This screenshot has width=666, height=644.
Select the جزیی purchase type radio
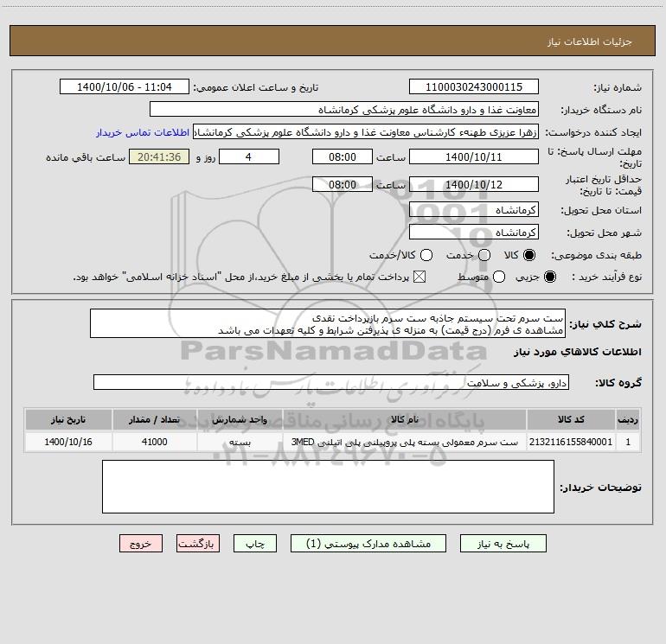549,277
